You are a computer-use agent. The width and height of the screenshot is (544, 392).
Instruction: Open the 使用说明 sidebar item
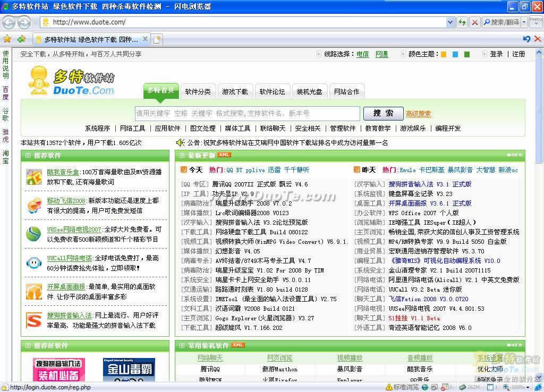click(5, 65)
